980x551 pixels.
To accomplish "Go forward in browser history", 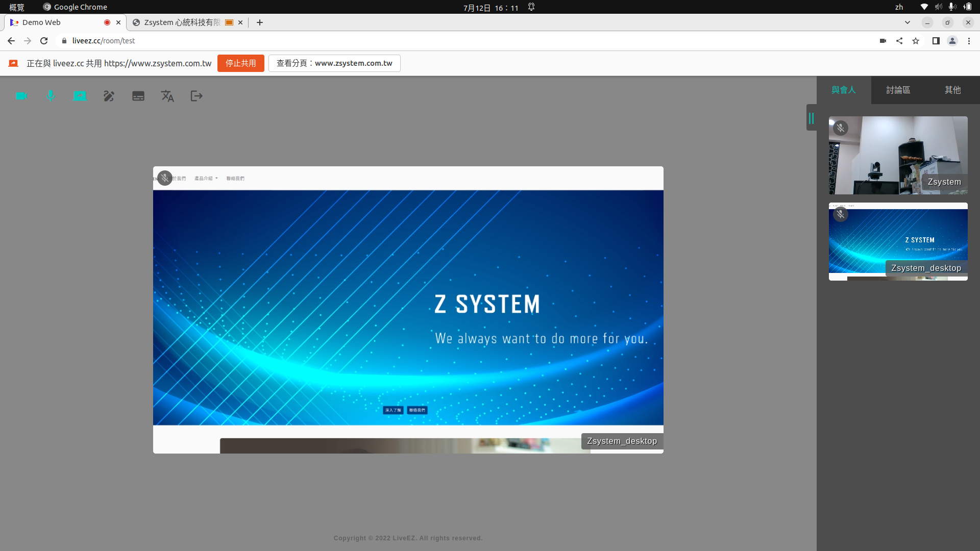I will click(28, 41).
